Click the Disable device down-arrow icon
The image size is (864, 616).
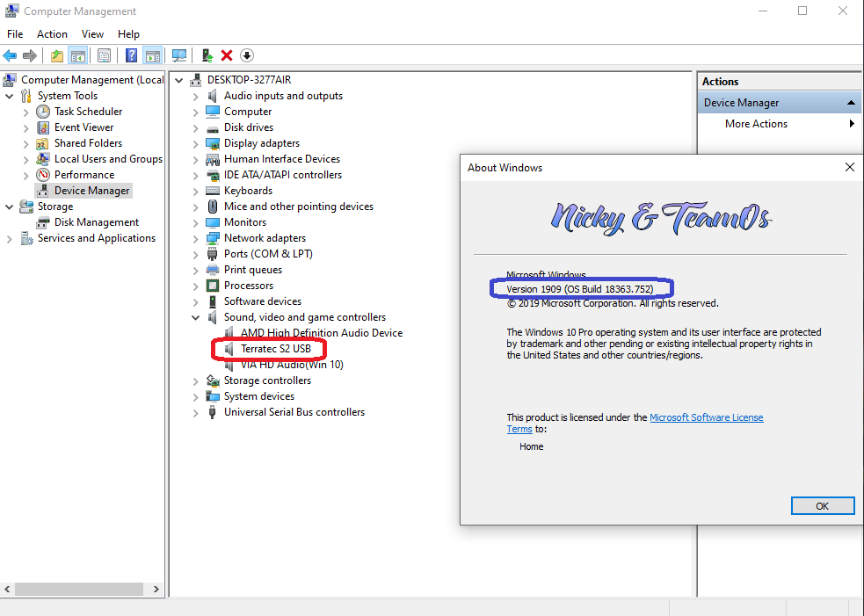point(247,55)
